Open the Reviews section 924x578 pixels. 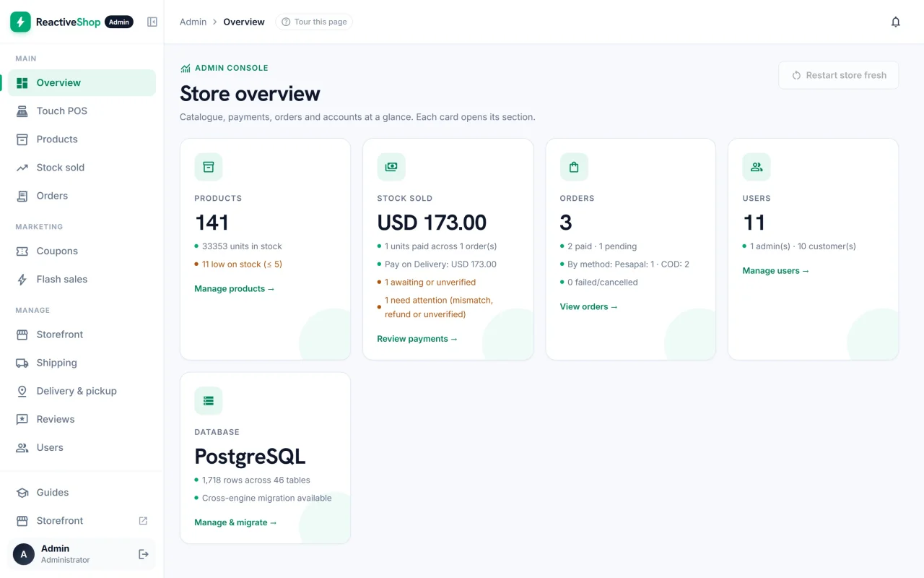(x=82, y=419)
